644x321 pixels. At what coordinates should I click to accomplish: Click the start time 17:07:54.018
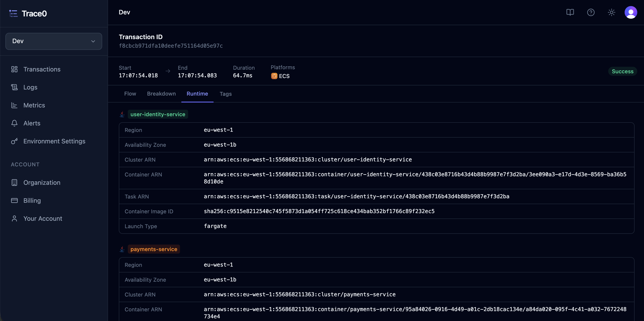[138, 76]
